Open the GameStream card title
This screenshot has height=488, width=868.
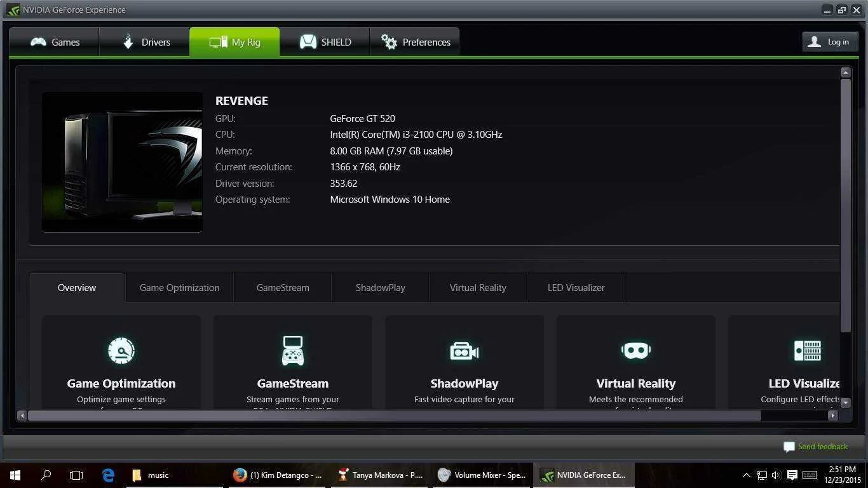[x=293, y=383]
